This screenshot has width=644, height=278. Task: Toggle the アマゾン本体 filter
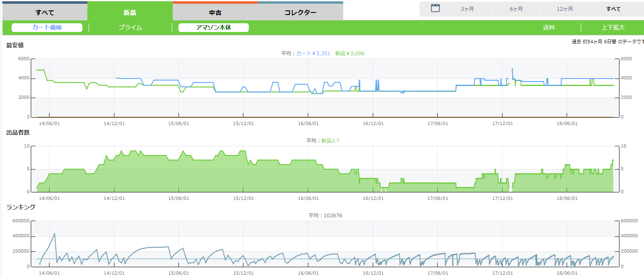point(213,27)
